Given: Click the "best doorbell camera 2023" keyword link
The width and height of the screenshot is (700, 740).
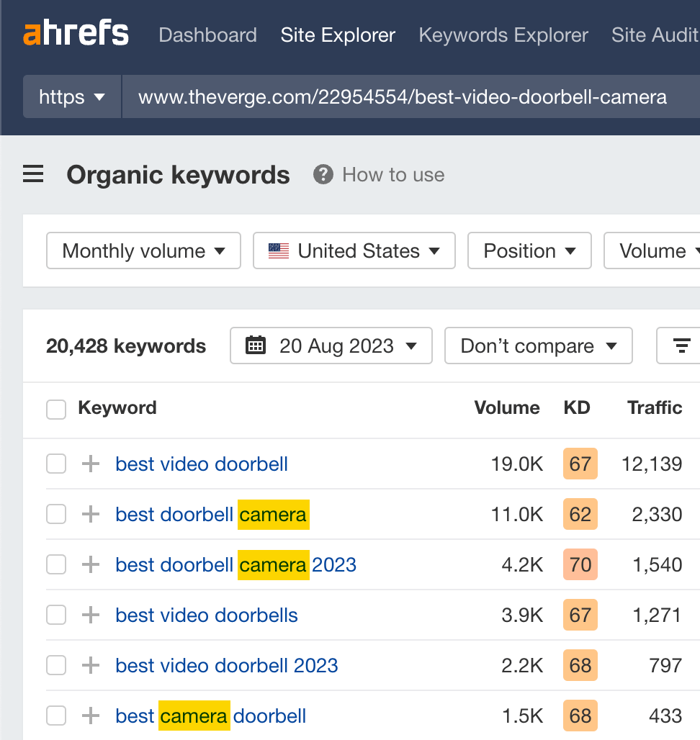Looking at the screenshot, I should [235, 564].
